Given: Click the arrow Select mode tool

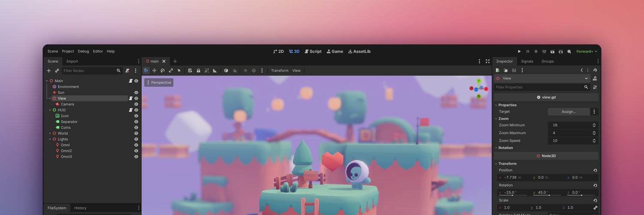Looking at the screenshot, I should [x=179, y=71].
